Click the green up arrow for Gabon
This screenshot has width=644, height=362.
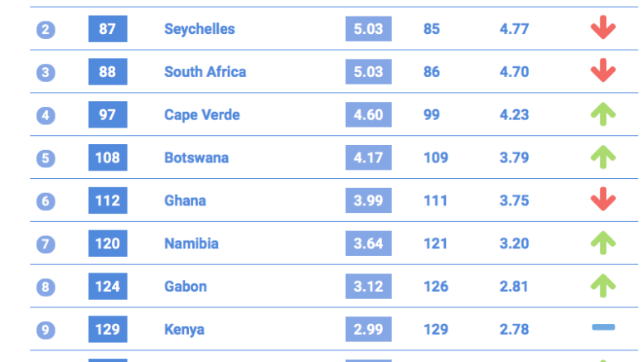click(603, 285)
